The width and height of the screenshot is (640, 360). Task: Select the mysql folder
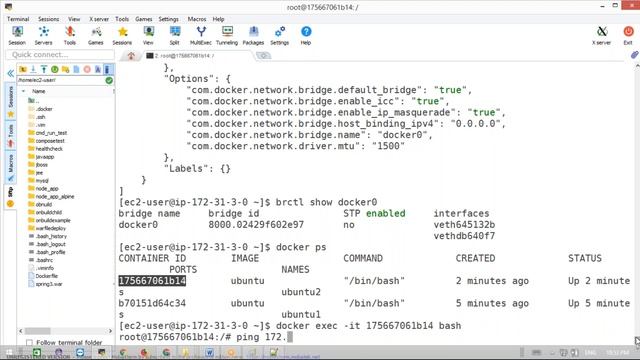pyautogui.click(x=38, y=181)
